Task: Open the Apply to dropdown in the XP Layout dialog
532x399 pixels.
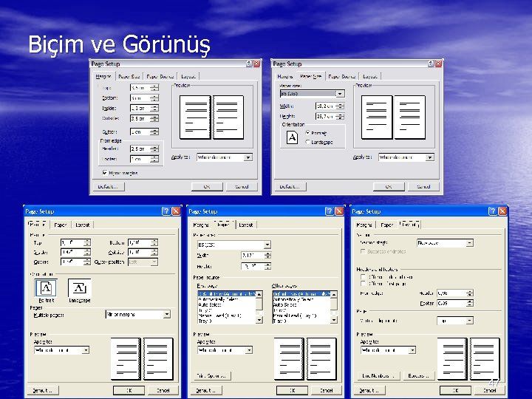Action: pos(412,349)
